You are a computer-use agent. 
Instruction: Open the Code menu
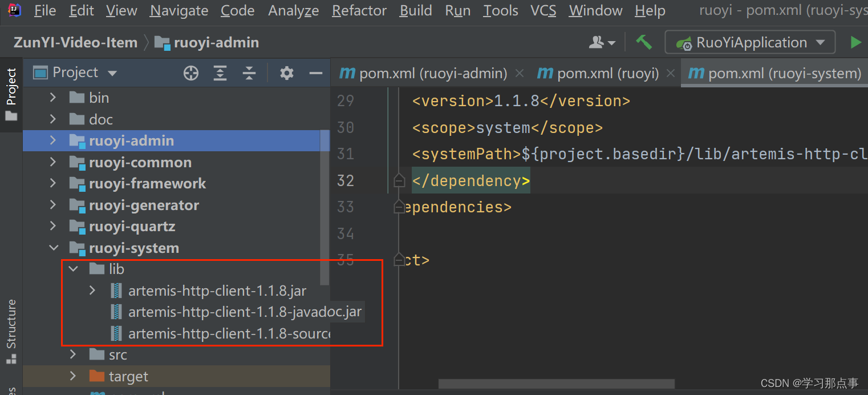[237, 10]
